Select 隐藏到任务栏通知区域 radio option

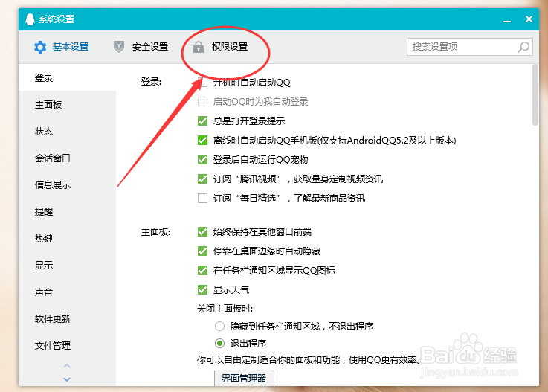pyautogui.click(x=219, y=327)
